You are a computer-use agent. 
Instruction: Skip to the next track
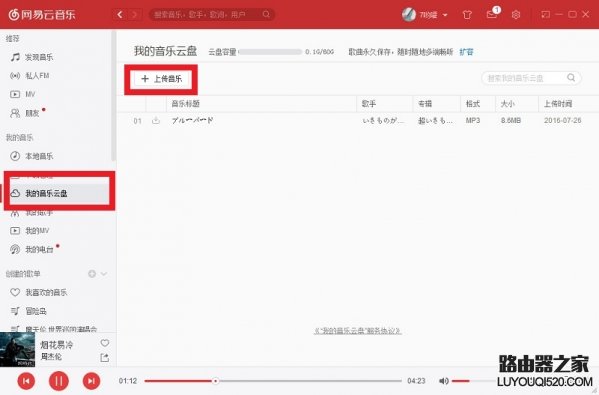tap(91, 381)
